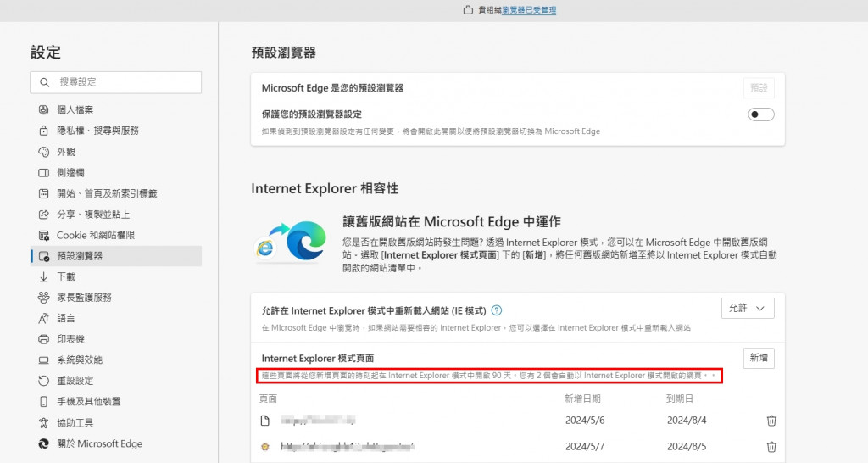Click the Internet Explorer 相容性 heading
Image resolution: width=868 pixels, height=463 pixels.
(325, 188)
